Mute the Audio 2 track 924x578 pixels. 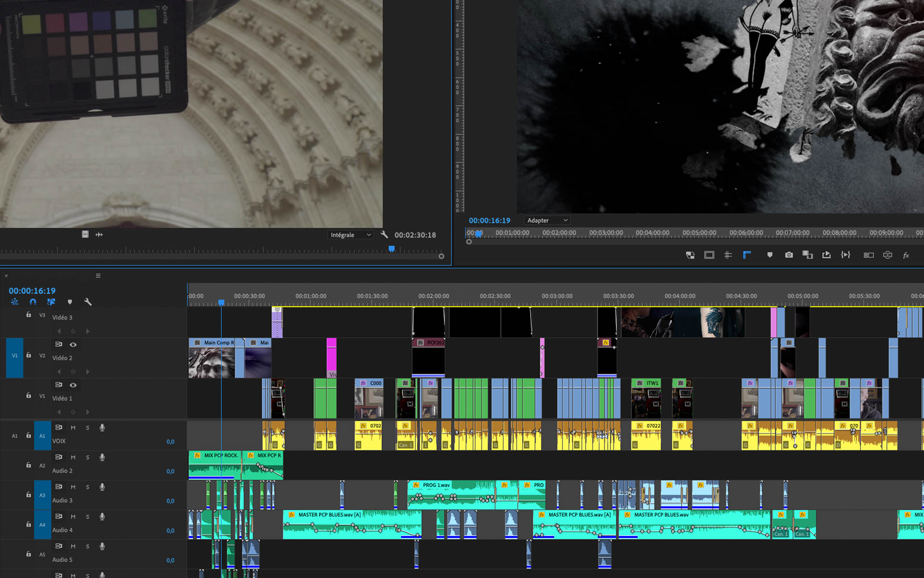coord(73,458)
